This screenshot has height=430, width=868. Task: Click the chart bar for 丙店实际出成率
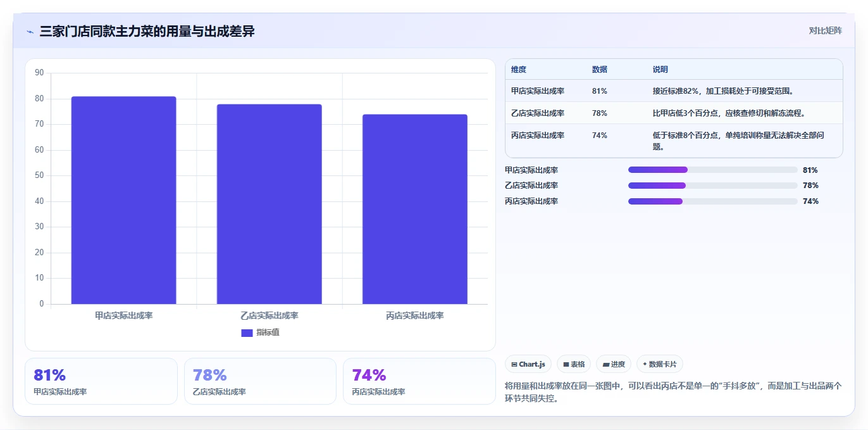coord(415,209)
